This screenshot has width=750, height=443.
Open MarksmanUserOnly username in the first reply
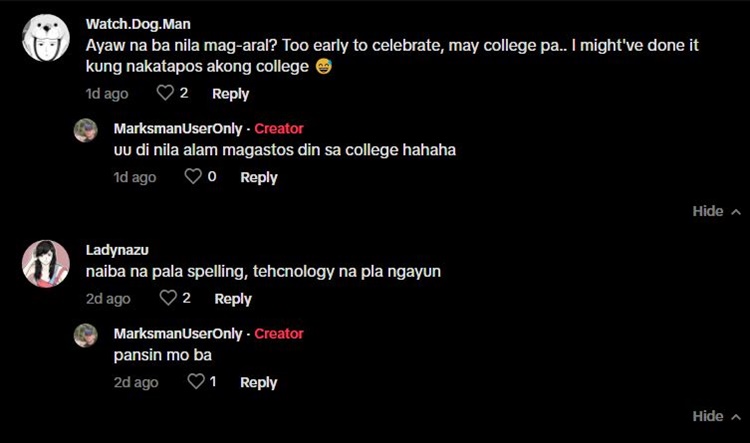coord(178,129)
